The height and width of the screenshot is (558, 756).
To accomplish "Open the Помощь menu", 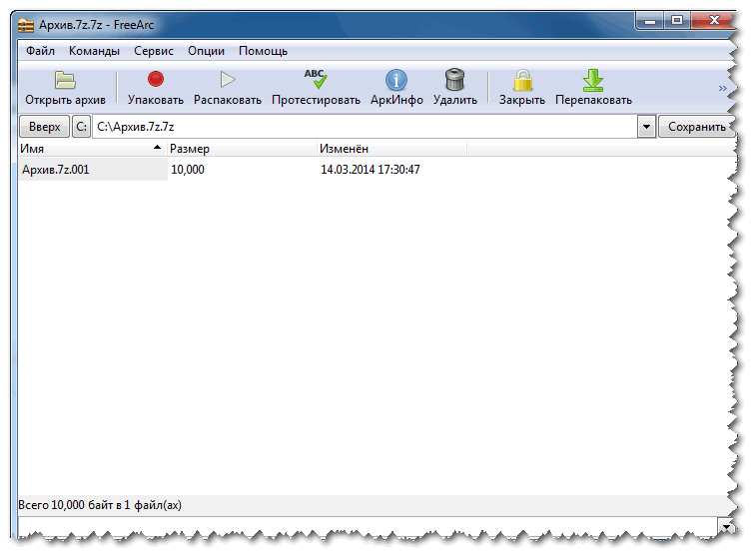I will tap(263, 51).
